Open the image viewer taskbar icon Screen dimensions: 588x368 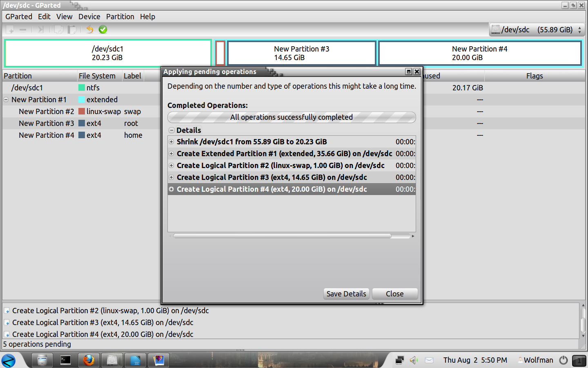[158, 360]
